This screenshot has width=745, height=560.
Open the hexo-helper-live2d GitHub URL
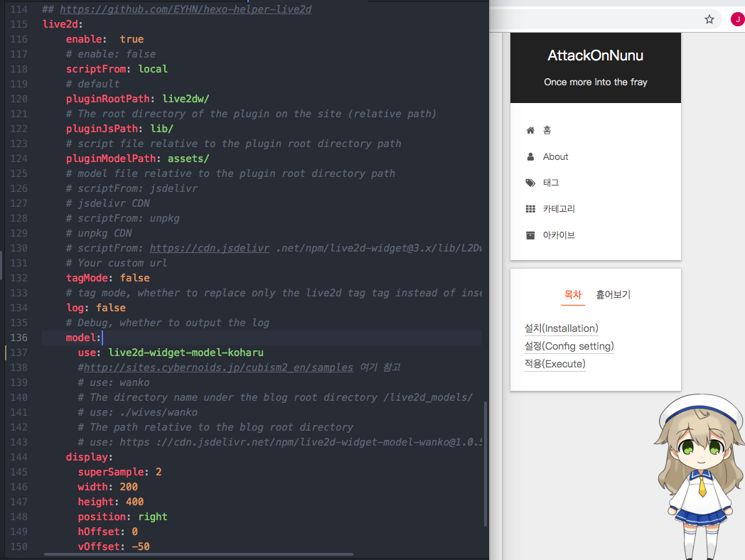pos(185,9)
